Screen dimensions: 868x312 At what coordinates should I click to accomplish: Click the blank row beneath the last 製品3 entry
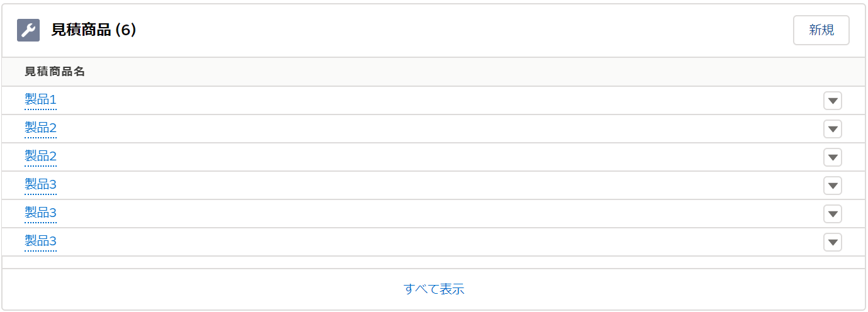pyautogui.click(x=434, y=262)
